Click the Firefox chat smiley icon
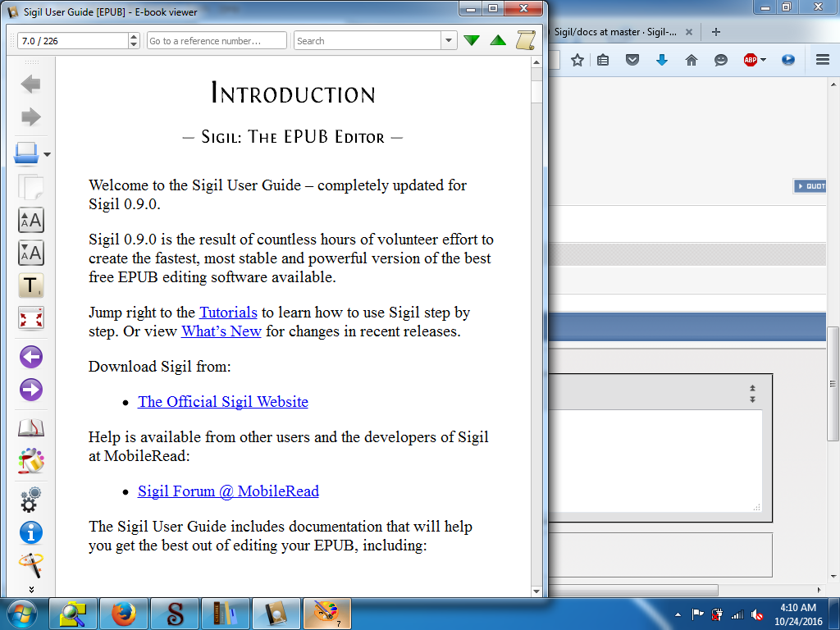 pos(721,60)
